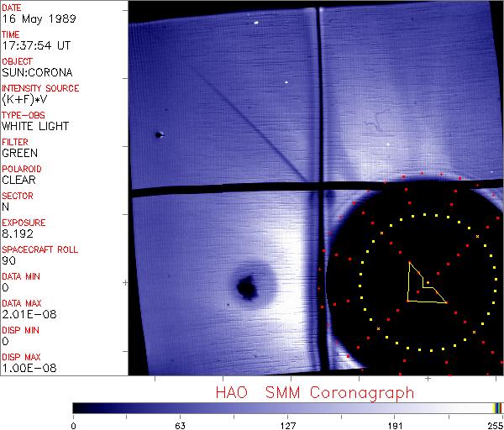
Task: Click the yellow triangle inside the occulting disk
Action: click(x=420, y=287)
